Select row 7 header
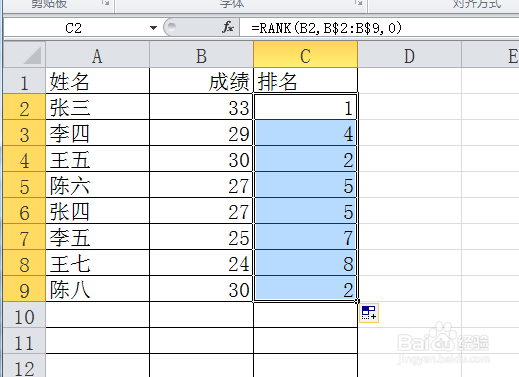519x377 pixels. tap(24, 237)
